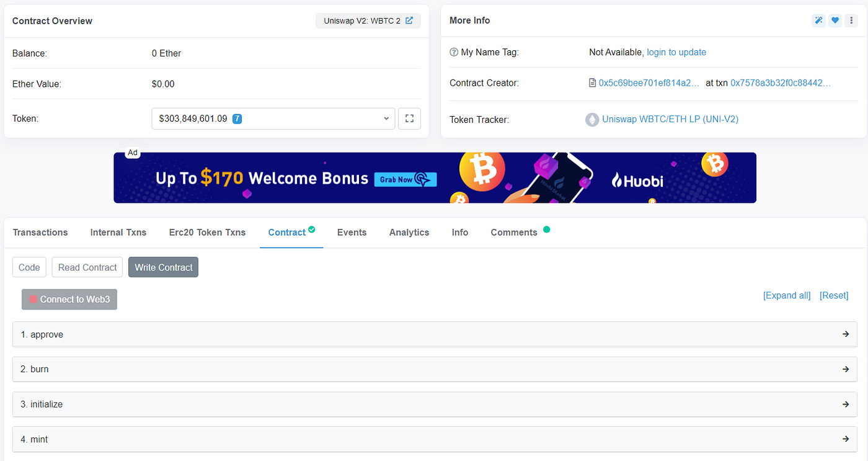Click the token count badge showing 7
This screenshot has width=868, height=461.
[x=237, y=119]
